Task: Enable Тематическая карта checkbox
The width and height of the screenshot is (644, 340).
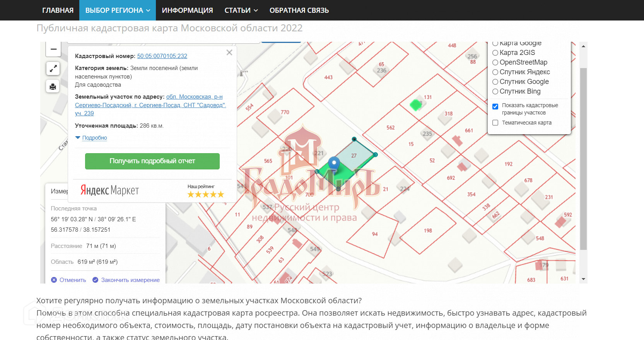Action: tap(495, 123)
